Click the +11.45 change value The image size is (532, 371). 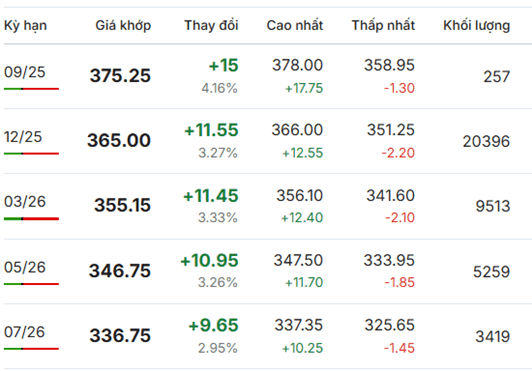click(211, 196)
